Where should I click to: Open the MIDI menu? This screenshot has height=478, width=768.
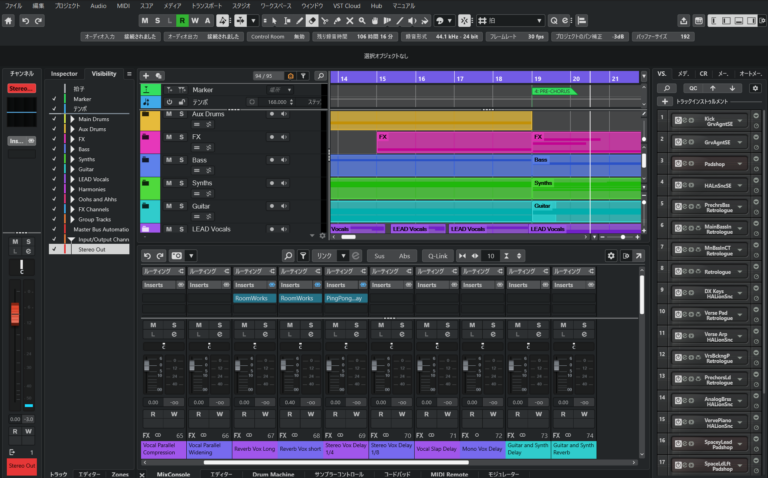point(123,6)
